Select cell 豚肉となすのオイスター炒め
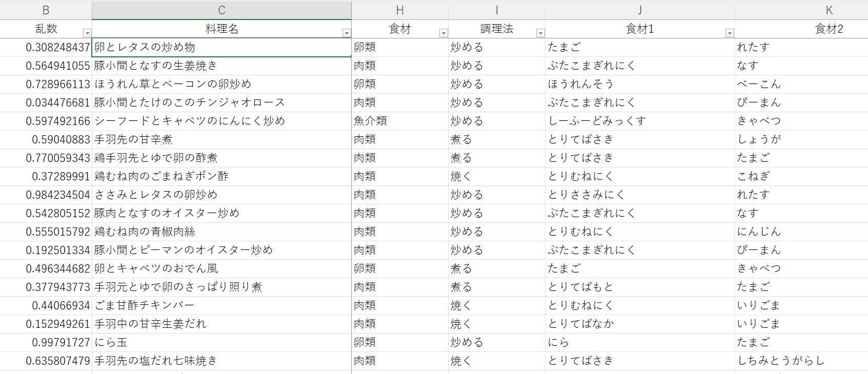 [x=221, y=214]
